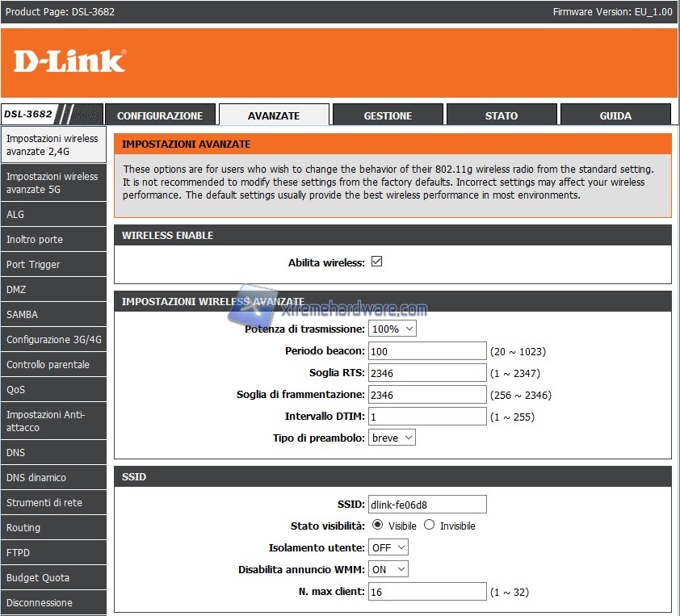Go to Inoltro porte settings

pyautogui.click(x=52, y=240)
